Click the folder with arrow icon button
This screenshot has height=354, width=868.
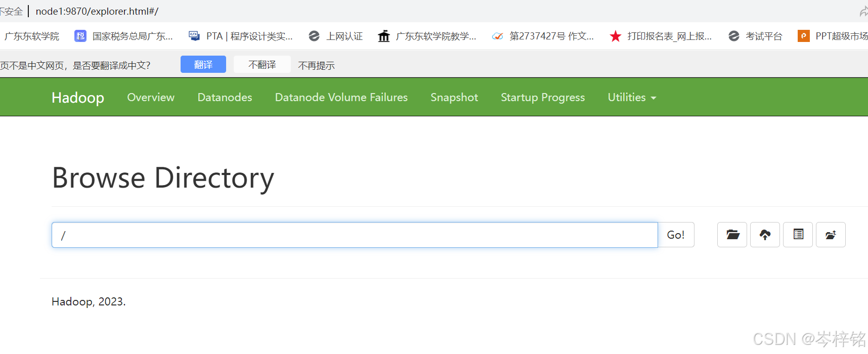831,235
